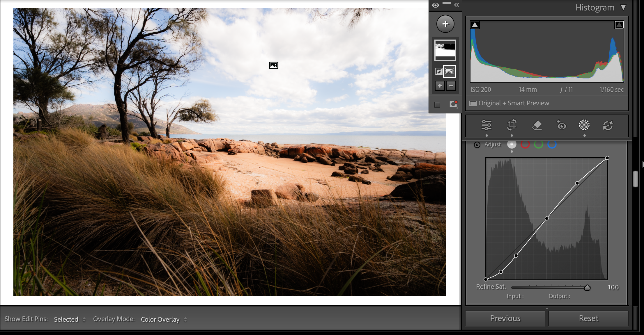Click the Reset button
The image size is (644, 335).
588,318
